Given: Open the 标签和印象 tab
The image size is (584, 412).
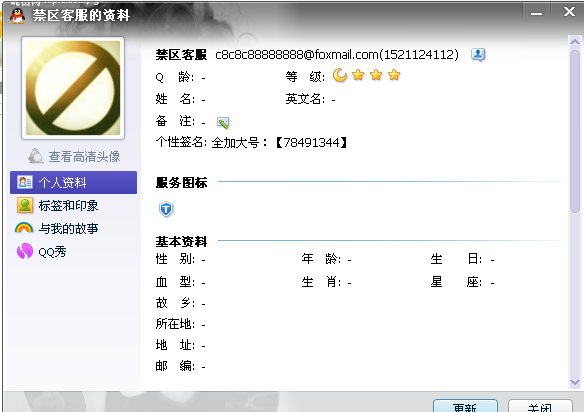Looking at the screenshot, I should [x=68, y=206].
